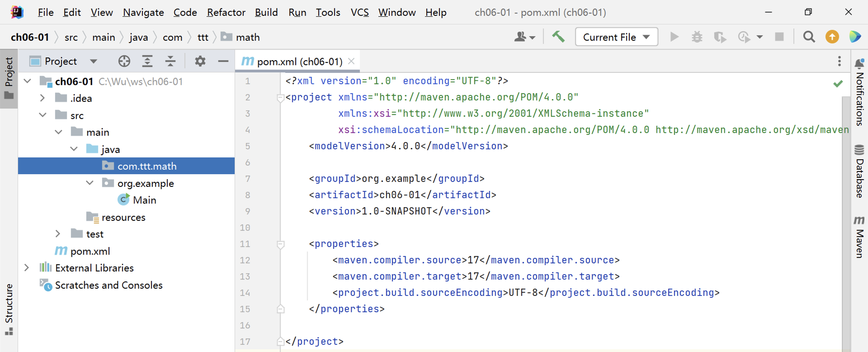Click the IntelliJ IDEA app logo
The width and height of the screenshot is (868, 352).
pos(17,12)
